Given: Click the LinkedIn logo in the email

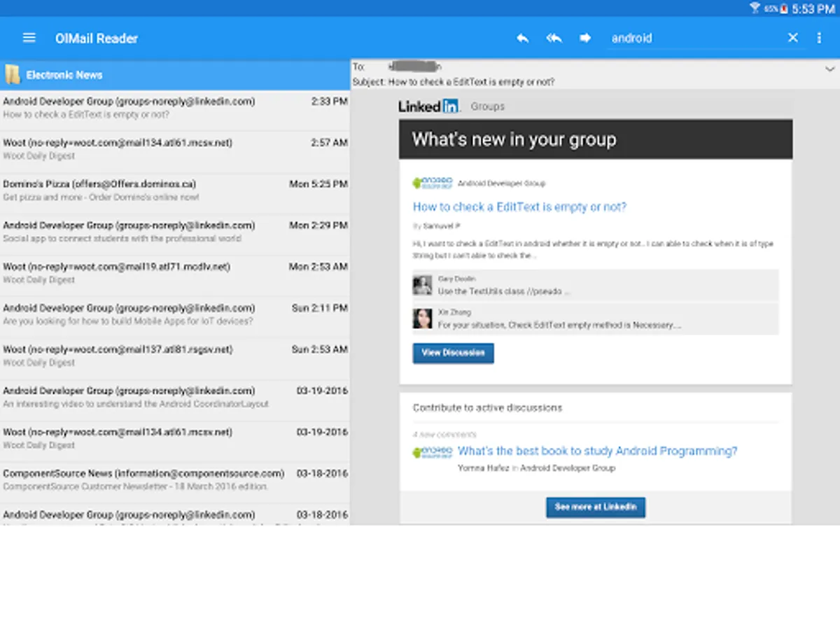Looking at the screenshot, I should (x=429, y=106).
